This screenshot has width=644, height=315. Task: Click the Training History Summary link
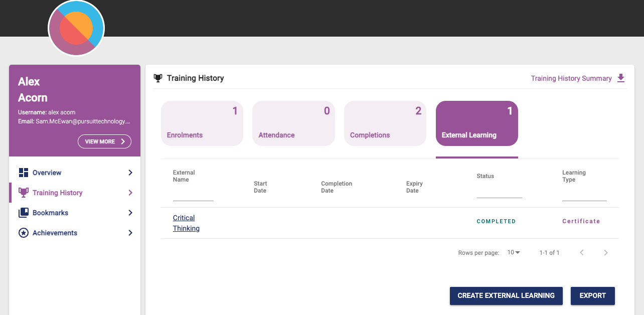pos(571,78)
